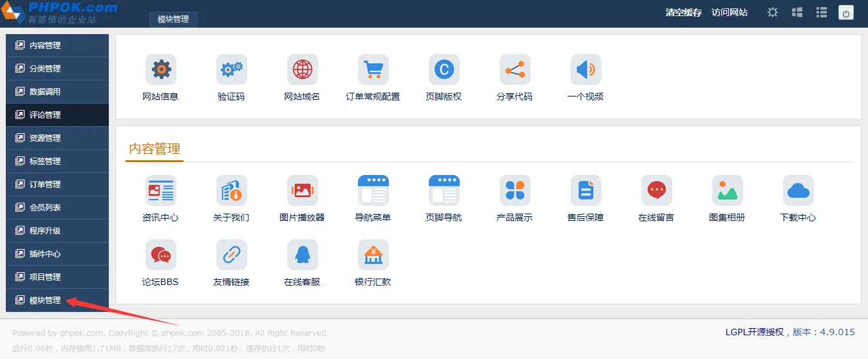Open the 资讯中心 news icon

[x=160, y=190]
